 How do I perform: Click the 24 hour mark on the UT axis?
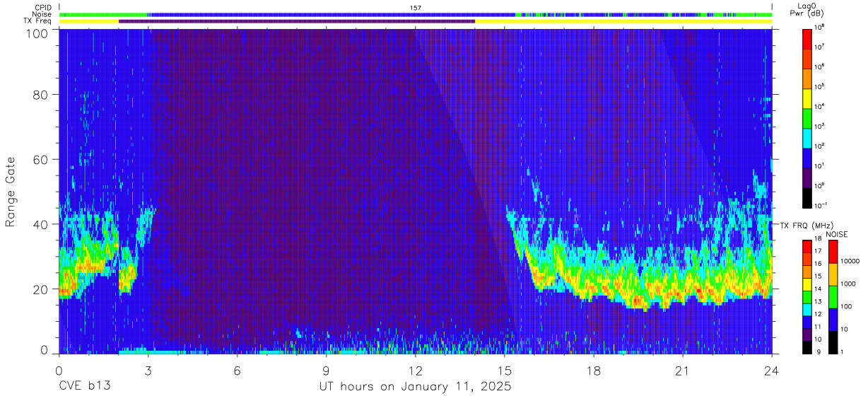point(772,371)
